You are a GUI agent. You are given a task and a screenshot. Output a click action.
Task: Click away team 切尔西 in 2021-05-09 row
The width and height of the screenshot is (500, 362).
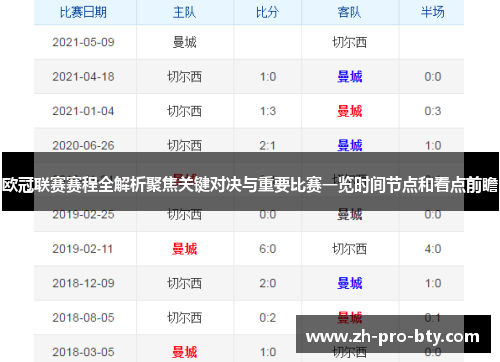[x=349, y=42]
